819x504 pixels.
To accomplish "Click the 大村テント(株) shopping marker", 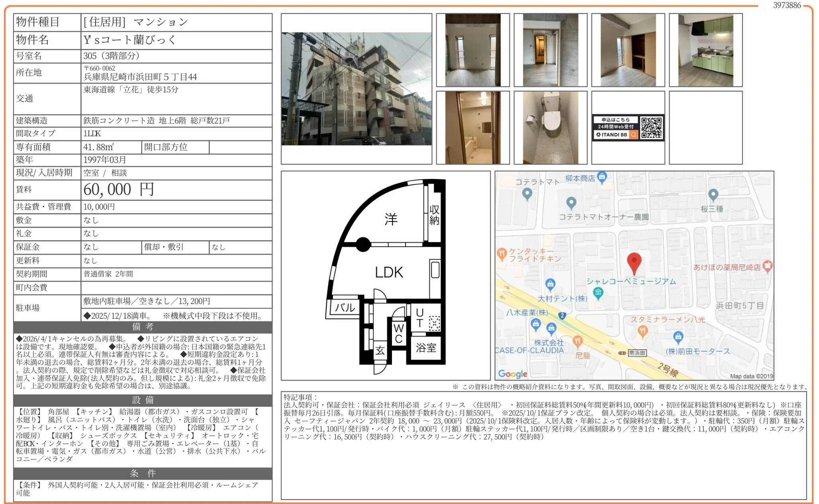I will [550, 284].
